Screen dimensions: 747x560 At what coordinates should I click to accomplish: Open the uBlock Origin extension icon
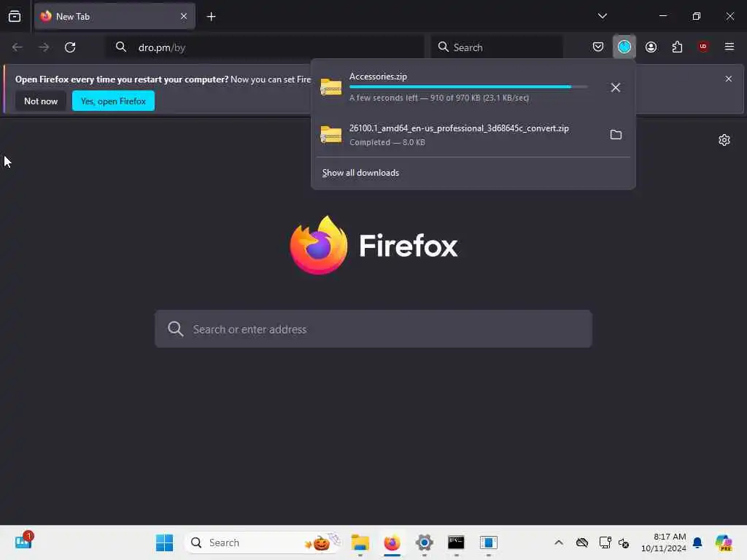[703, 47]
